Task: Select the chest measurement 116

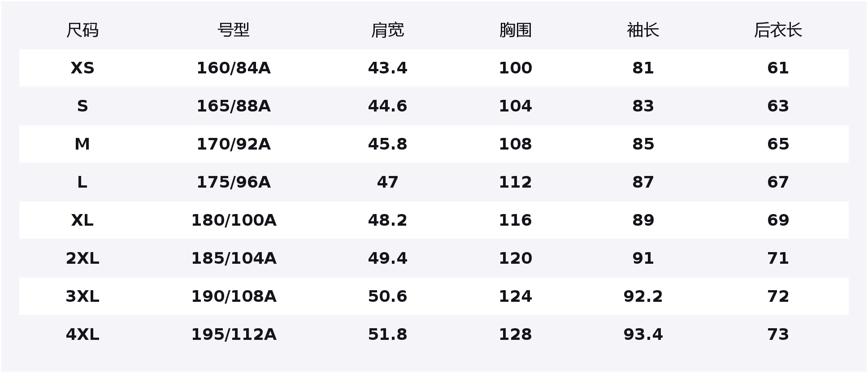Action: tap(515, 220)
